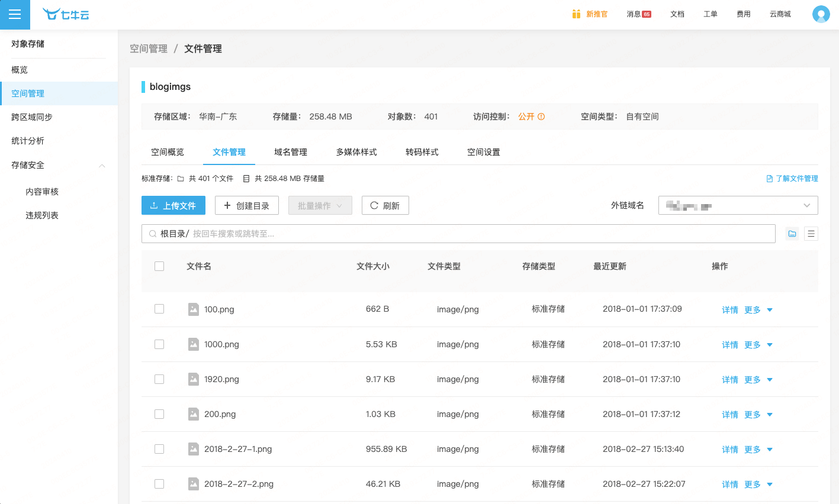The height and width of the screenshot is (504, 839).
Task: Switch to folder view icon
Action: pos(792,234)
